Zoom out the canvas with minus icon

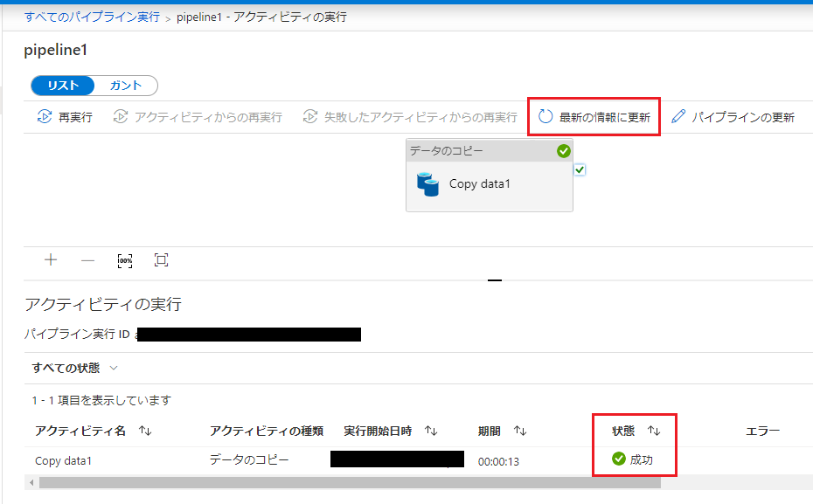87,260
